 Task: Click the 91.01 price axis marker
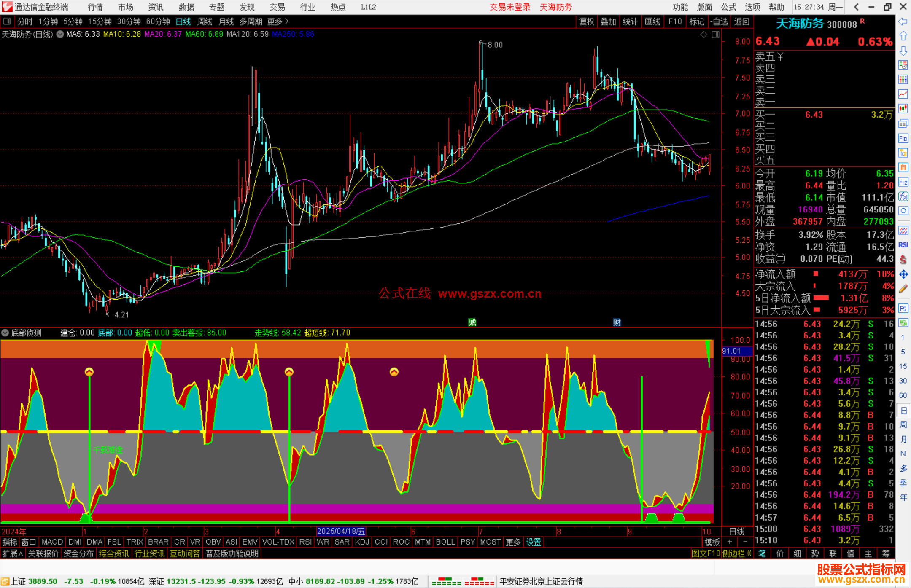coord(736,351)
